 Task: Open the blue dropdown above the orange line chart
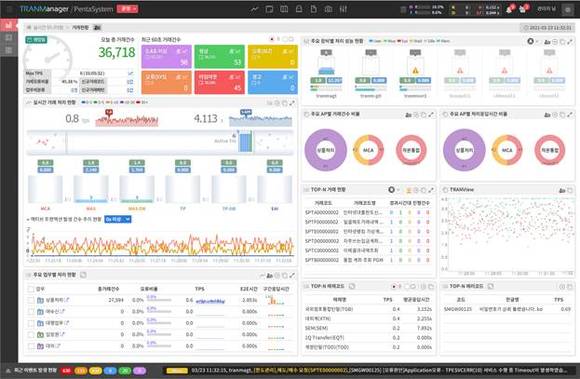118,219
